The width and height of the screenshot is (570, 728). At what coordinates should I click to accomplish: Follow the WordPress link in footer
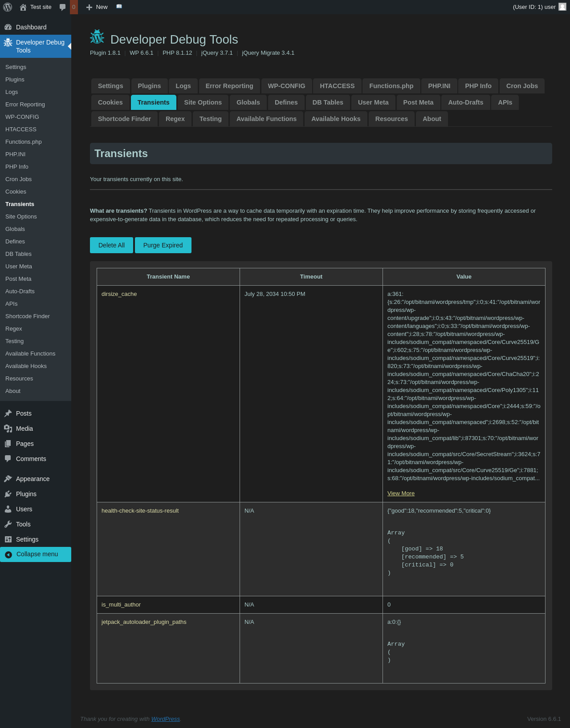click(x=165, y=719)
